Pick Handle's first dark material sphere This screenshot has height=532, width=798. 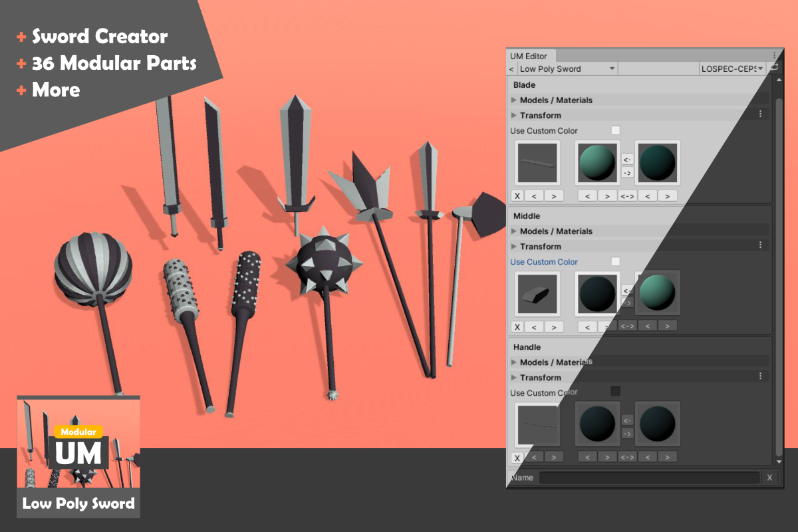click(x=598, y=423)
